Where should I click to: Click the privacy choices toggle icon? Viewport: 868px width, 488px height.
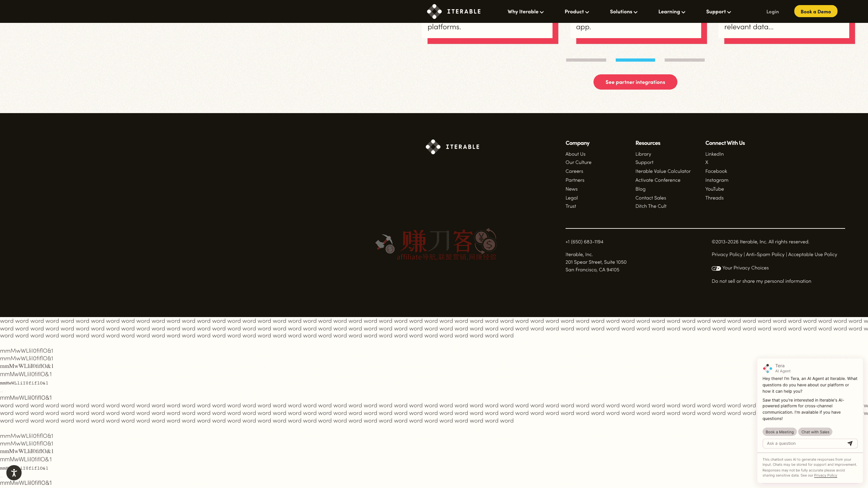pos(716,268)
